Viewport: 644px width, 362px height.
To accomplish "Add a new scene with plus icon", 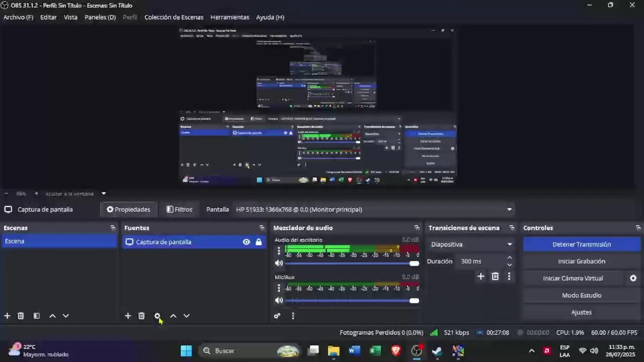I will pyautogui.click(x=7, y=316).
